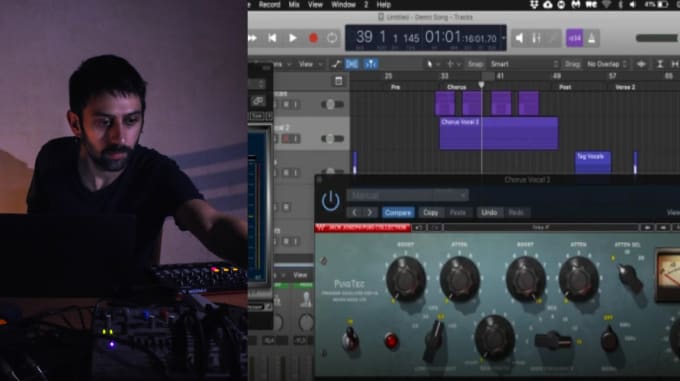Select the first small purple region on the top track
The image size is (680, 381).
point(445,103)
